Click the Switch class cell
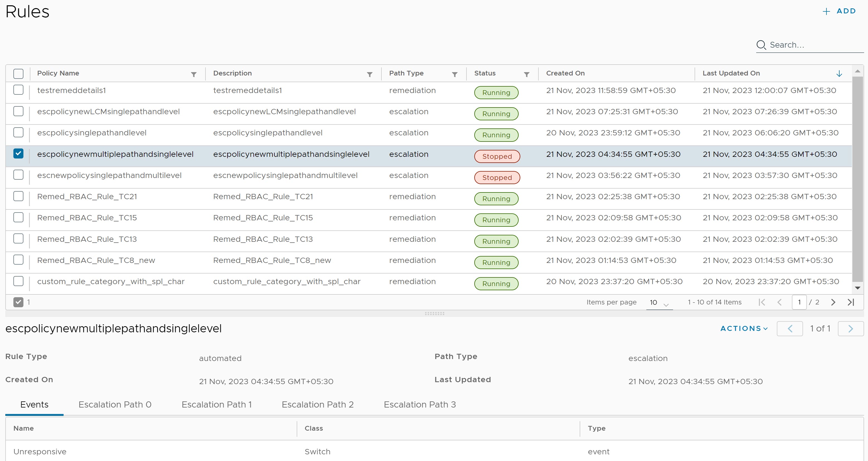The height and width of the screenshot is (461, 868). pyautogui.click(x=317, y=452)
